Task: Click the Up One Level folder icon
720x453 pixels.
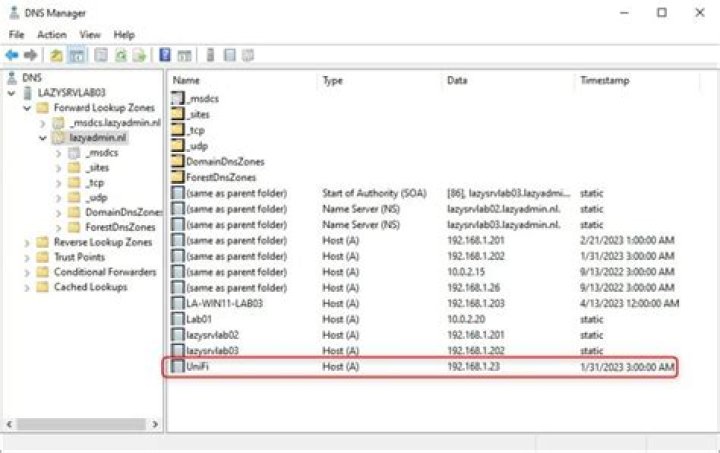Action: pyautogui.click(x=57, y=55)
